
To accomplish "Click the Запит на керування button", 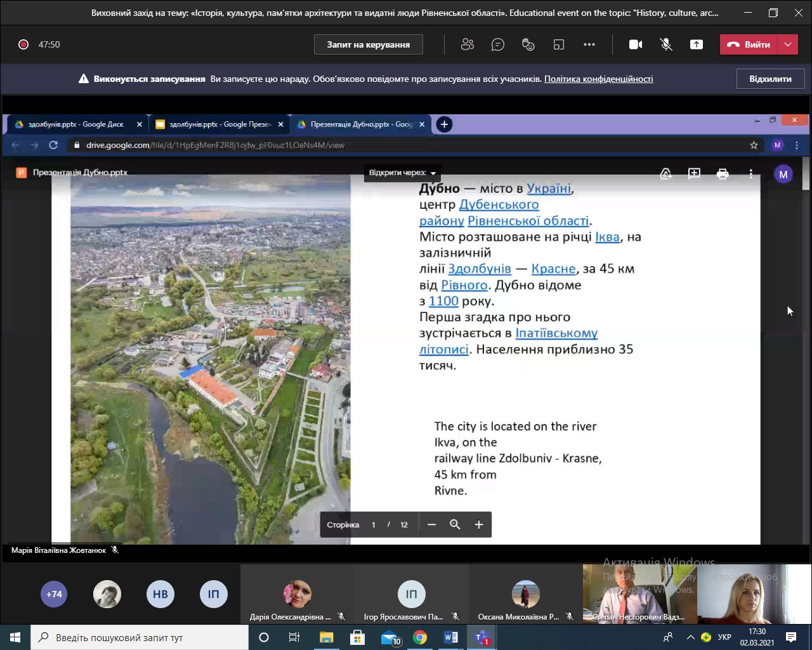I will pos(369,44).
